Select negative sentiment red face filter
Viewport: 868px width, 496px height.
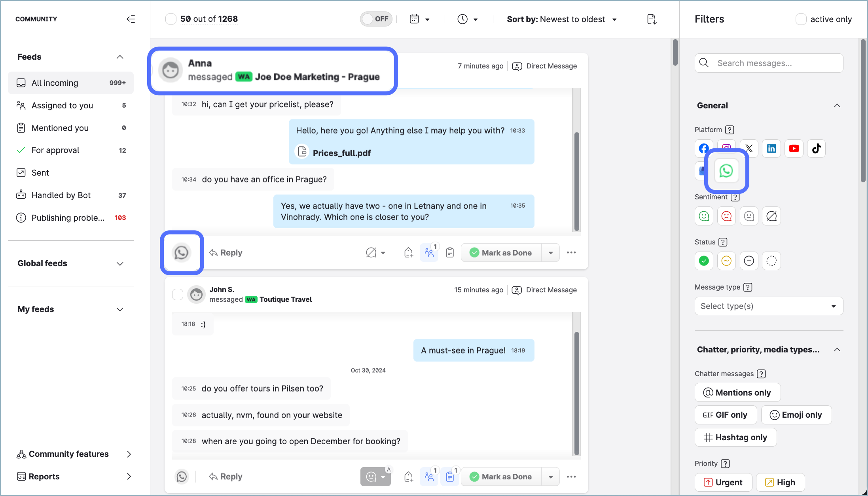[726, 216]
